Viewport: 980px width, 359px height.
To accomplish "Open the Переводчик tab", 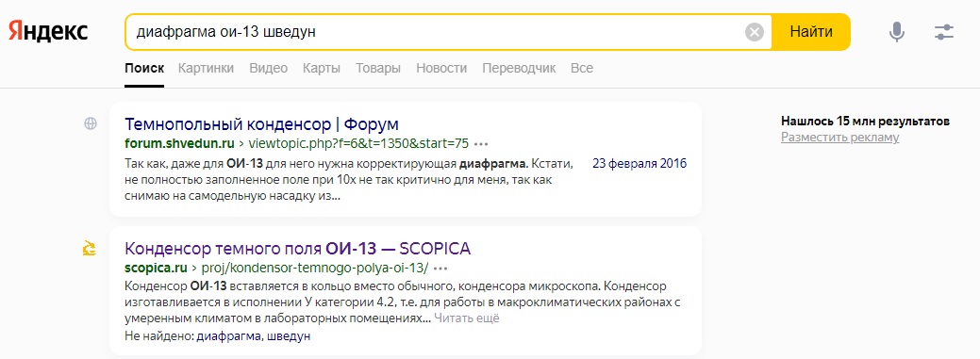I will [x=519, y=68].
